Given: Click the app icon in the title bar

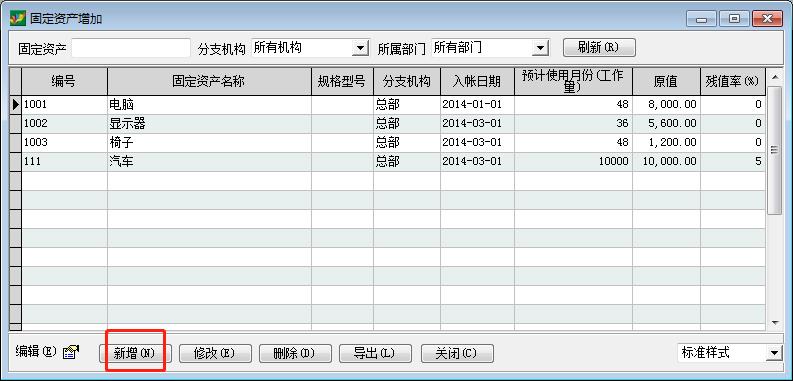Looking at the screenshot, I should (18, 18).
